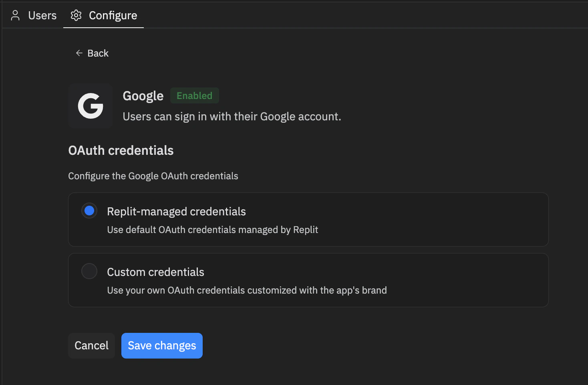The width and height of the screenshot is (588, 385).
Task: Switch to the Configure tab
Action: click(x=104, y=15)
